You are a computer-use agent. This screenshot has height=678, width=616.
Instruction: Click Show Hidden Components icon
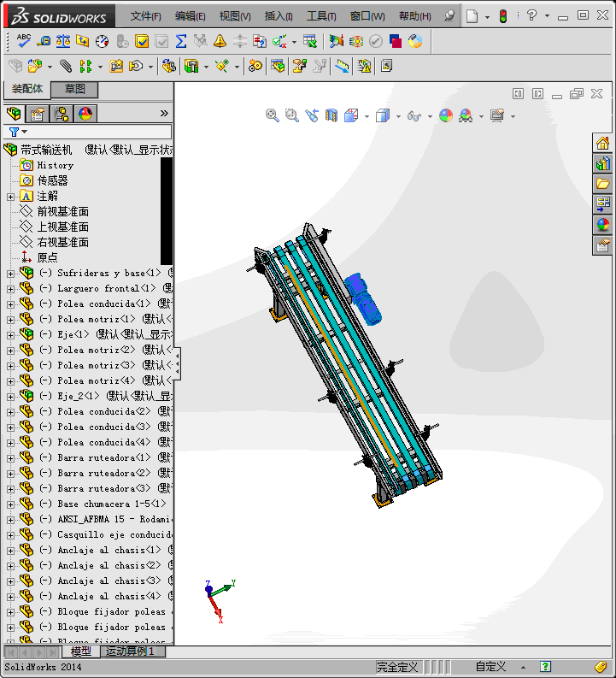pos(169,66)
